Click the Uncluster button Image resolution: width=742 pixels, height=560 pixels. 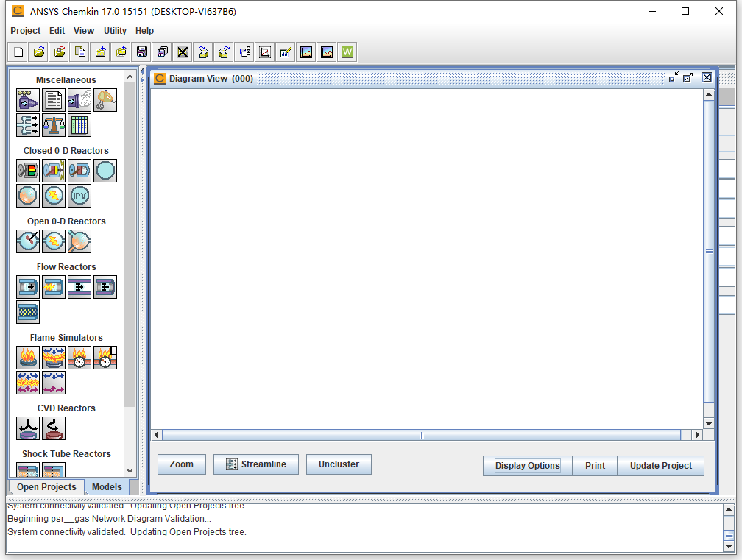[339, 464]
